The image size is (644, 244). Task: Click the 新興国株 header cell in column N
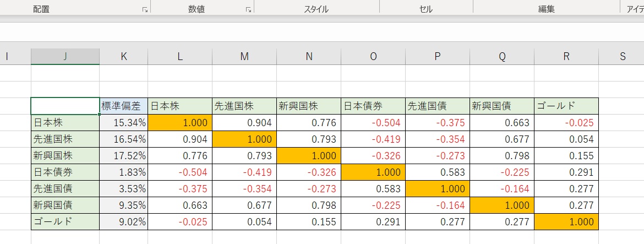[309, 106]
